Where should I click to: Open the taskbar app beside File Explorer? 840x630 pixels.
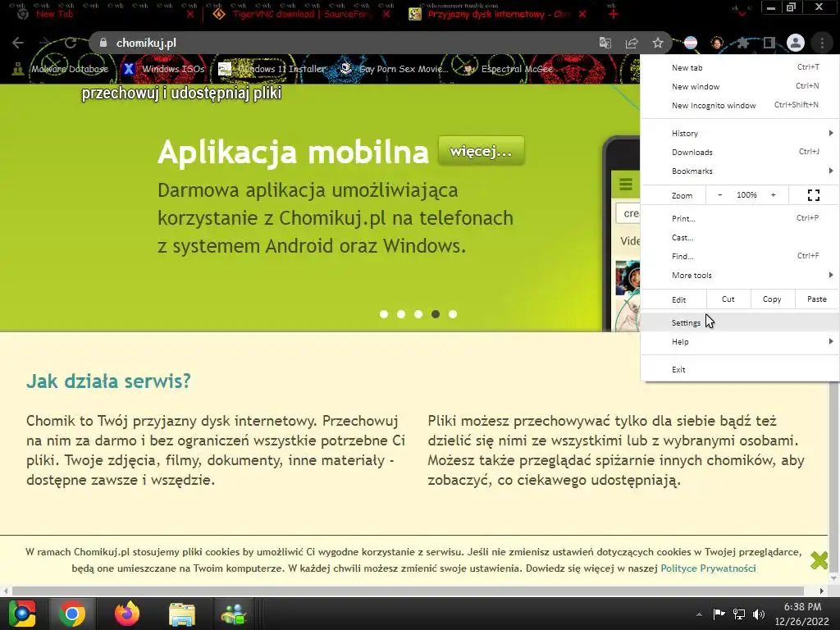click(x=234, y=614)
